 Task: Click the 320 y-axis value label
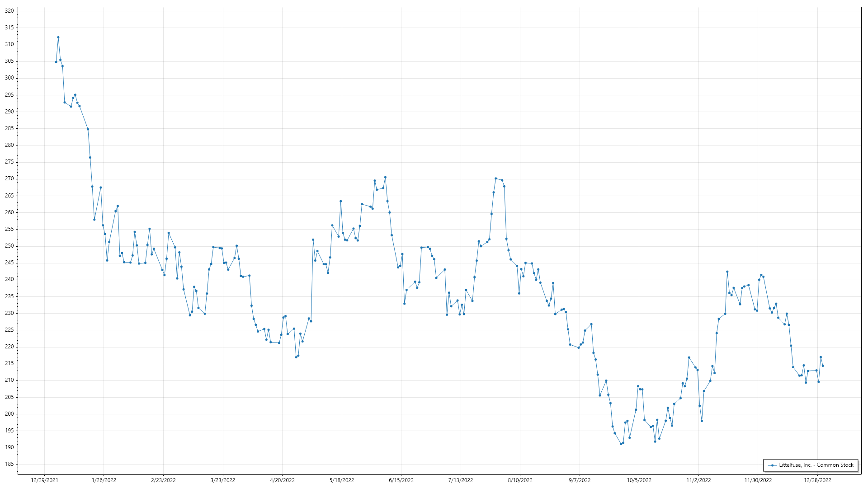tap(9, 11)
